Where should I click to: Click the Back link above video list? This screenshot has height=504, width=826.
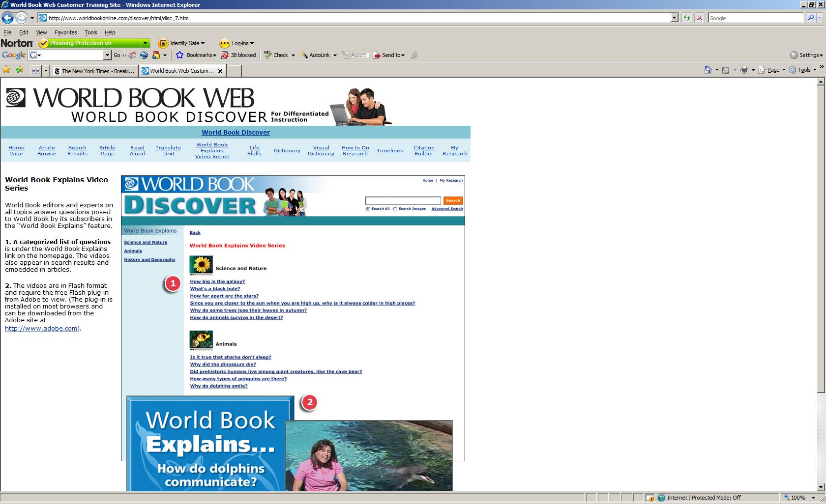tap(195, 233)
